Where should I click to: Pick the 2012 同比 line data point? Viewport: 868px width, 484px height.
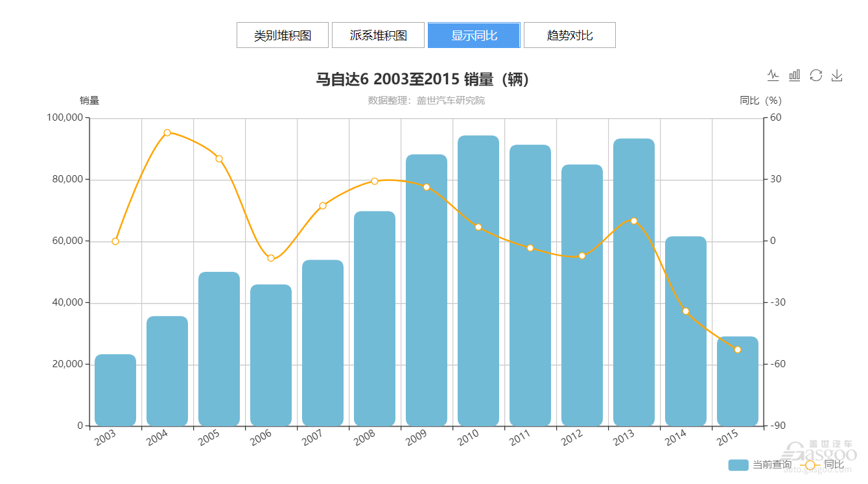582,256
